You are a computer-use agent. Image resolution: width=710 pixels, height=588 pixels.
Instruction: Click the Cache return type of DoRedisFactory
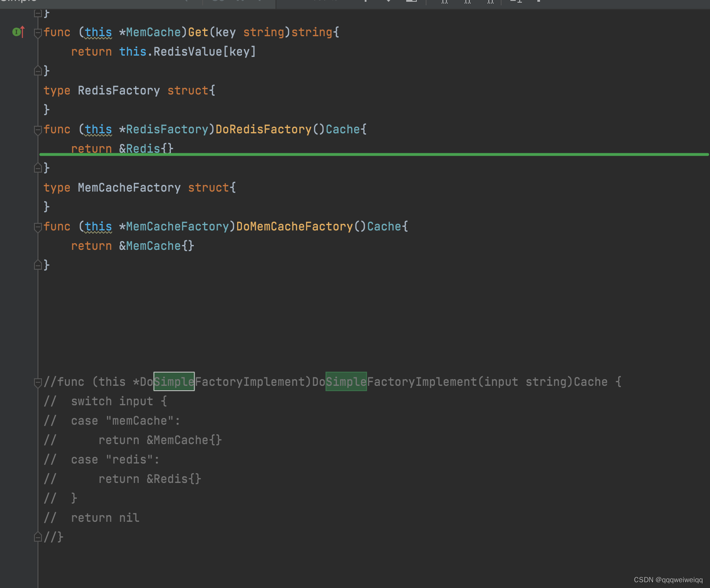(x=343, y=129)
